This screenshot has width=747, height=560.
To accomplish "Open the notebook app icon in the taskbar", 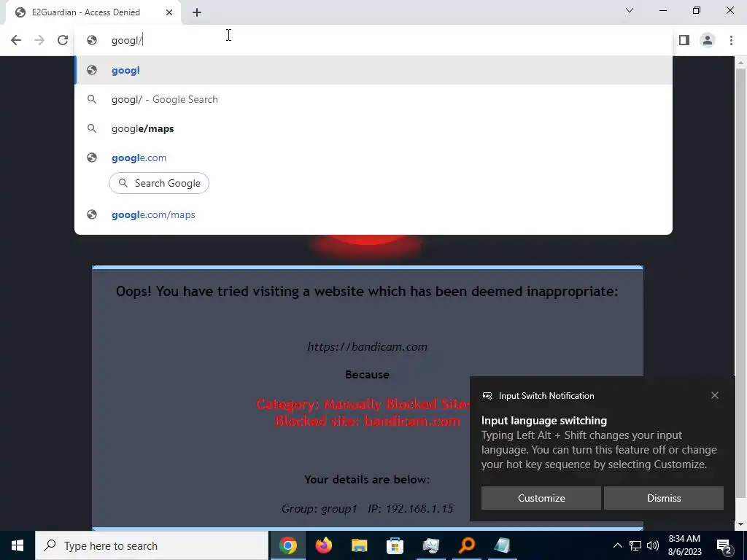I will pyautogui.click(x=502, y=545).
